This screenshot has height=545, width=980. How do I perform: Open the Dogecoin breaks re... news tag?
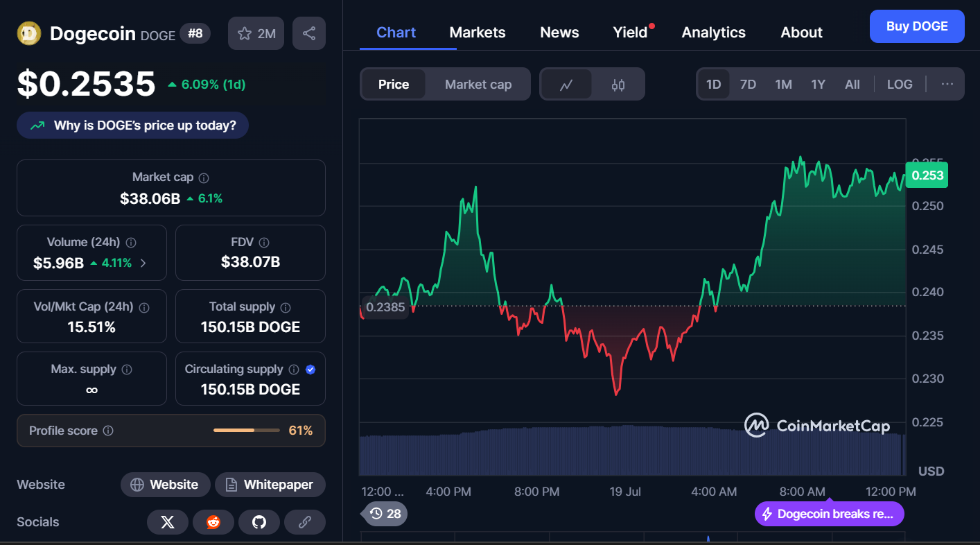point(829,514)
